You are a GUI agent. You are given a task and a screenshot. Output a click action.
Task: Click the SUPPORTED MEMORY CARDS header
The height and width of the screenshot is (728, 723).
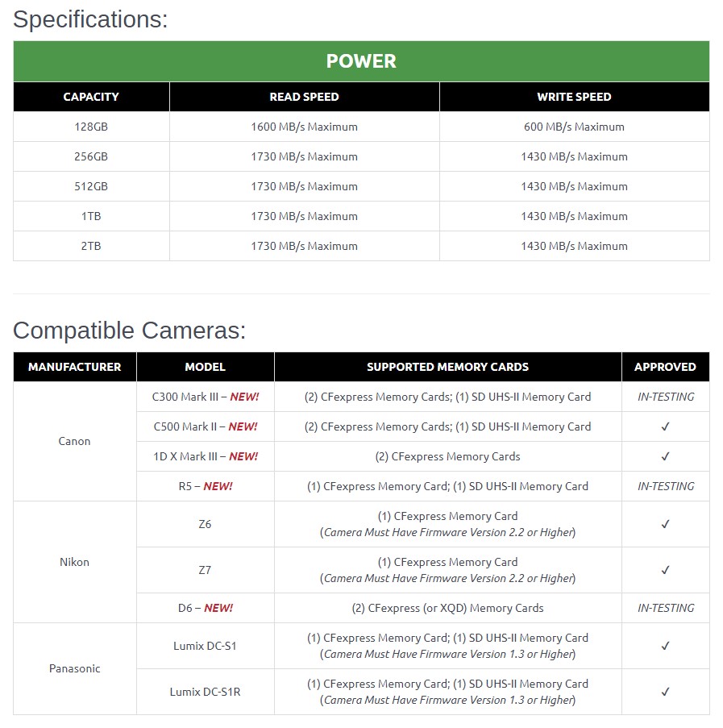[447, 367]
